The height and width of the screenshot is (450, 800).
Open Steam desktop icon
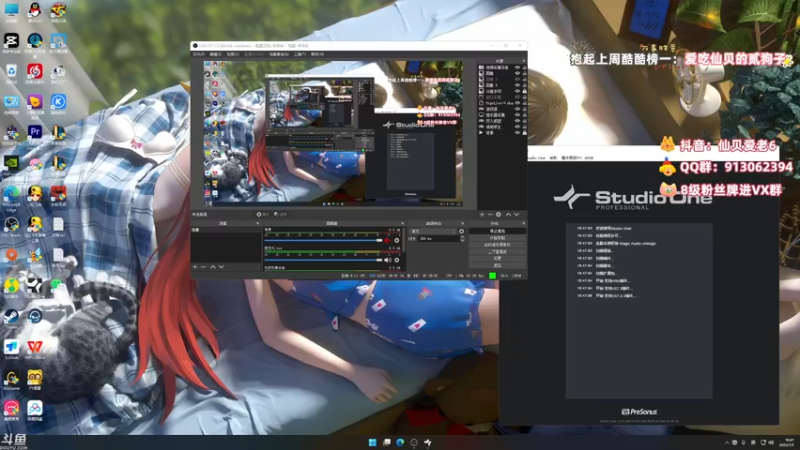point(11,317)
